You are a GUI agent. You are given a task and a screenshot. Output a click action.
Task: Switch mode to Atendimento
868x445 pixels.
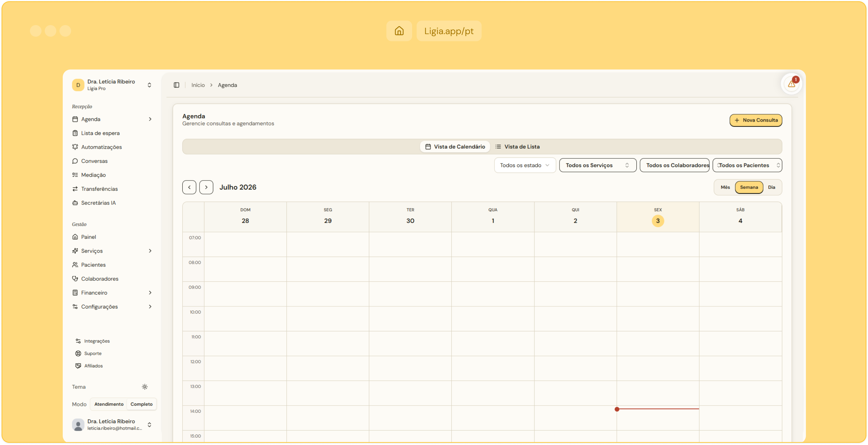tap(109, 404)
